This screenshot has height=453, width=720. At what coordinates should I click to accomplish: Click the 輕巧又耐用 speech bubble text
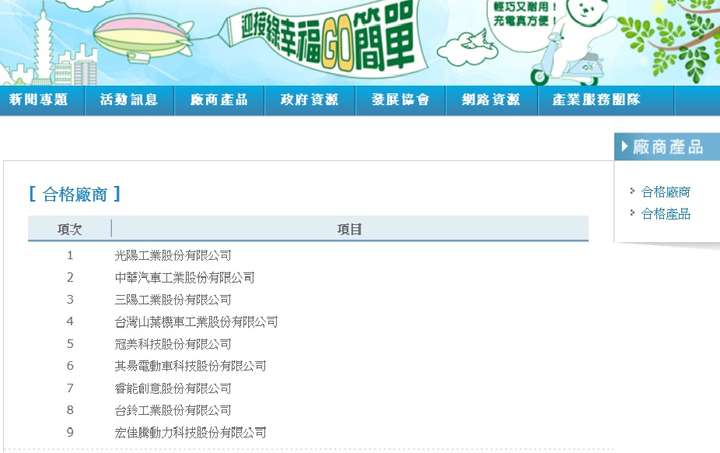click(525, 7)
